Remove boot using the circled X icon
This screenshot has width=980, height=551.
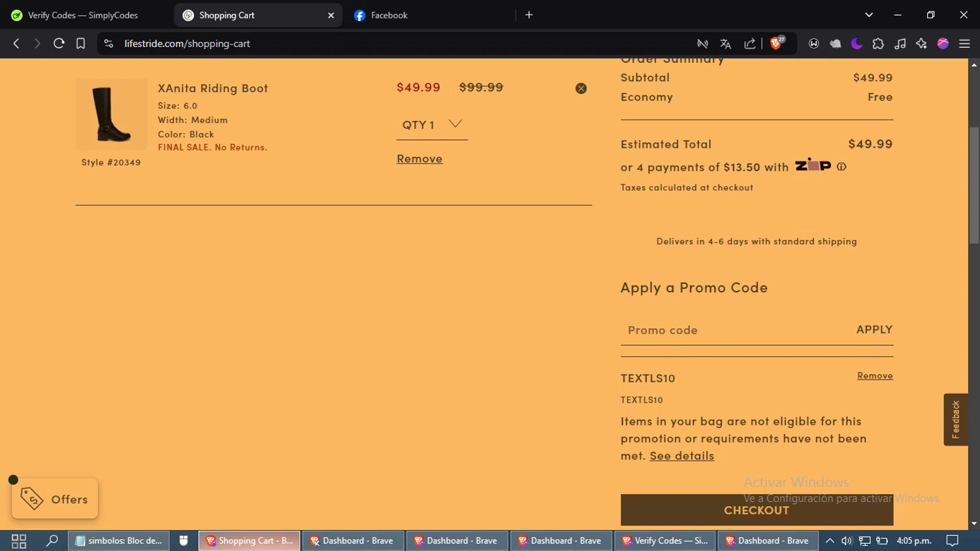pyautogui.click(x=581, y=88)
